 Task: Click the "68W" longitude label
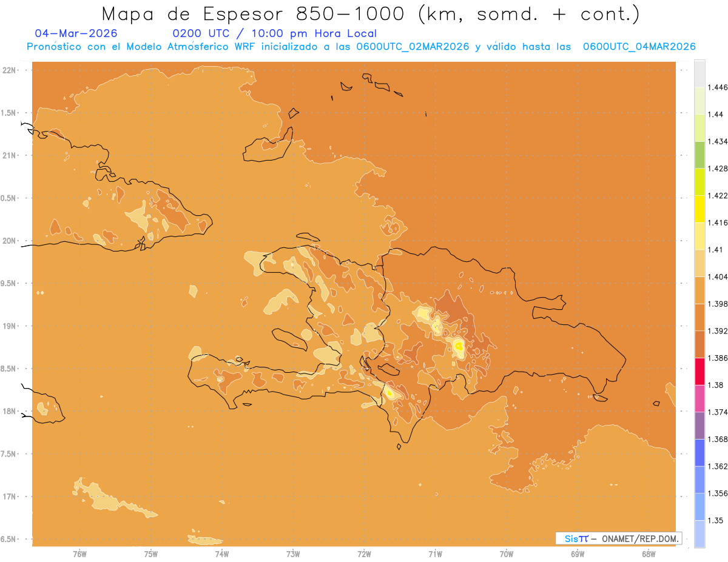click(649, 554)
